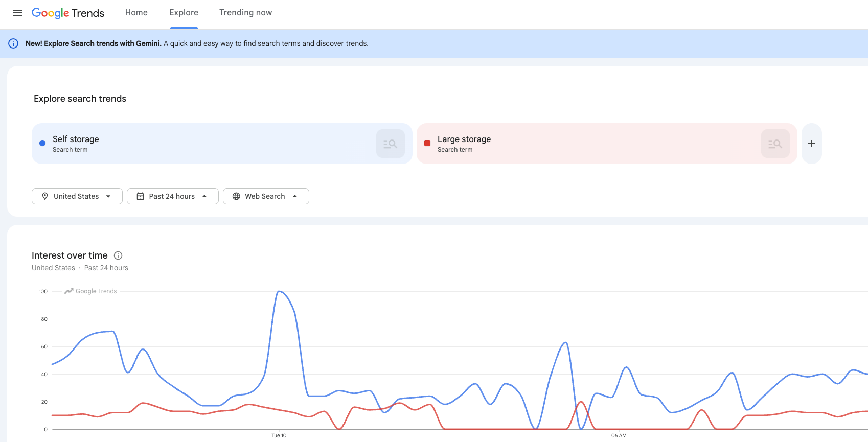Click the Self storage peak on the chart
Image resolution: width=868 pixels, height=442 pixels.
[279, 291]
